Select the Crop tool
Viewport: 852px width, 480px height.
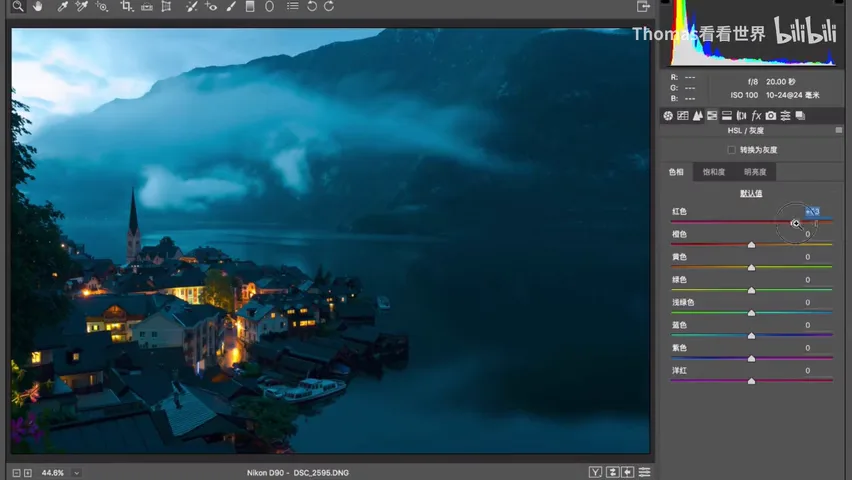127,7
